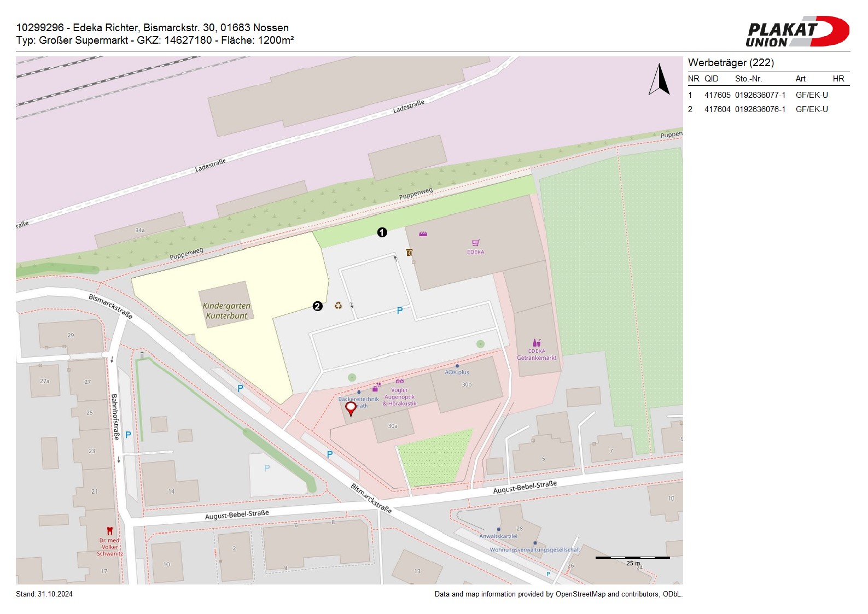The height and width of the screenshot is (614, 868).
Task: Click the Werbeträger (222) heading
Action: (731, 63)
